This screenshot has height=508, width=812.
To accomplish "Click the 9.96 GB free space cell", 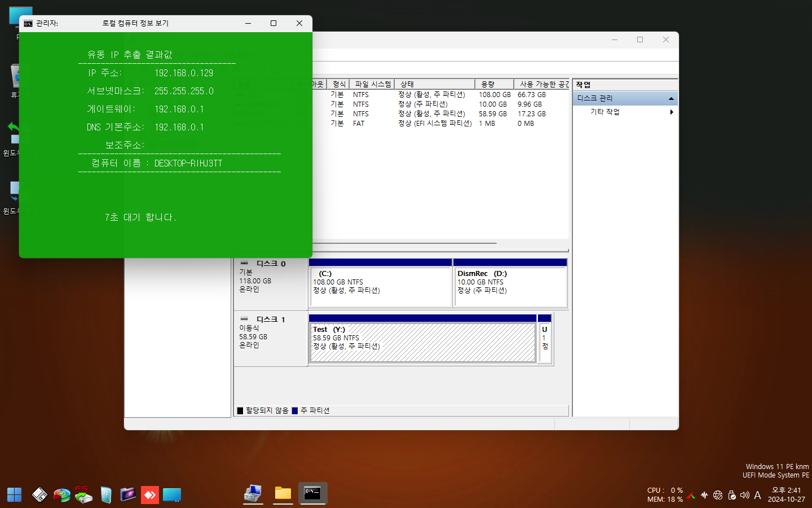I will (x=529, y=104).
